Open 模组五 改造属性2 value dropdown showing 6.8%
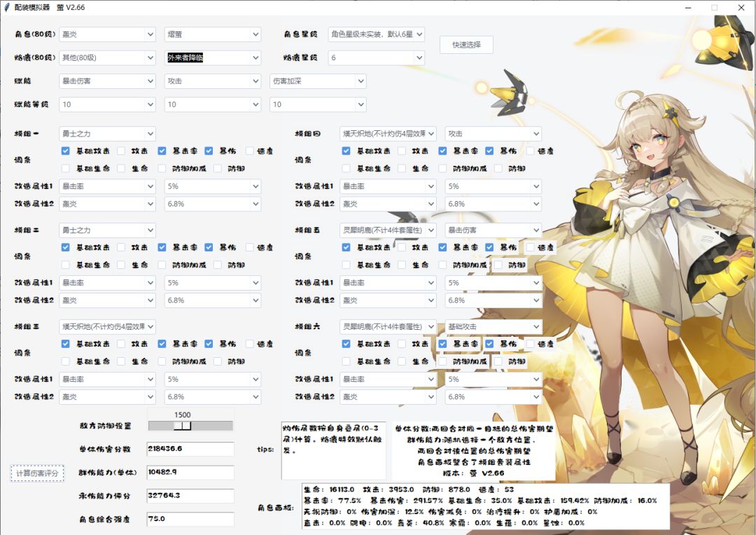Screen dimensions: 756x535 (x=493, y=300)
